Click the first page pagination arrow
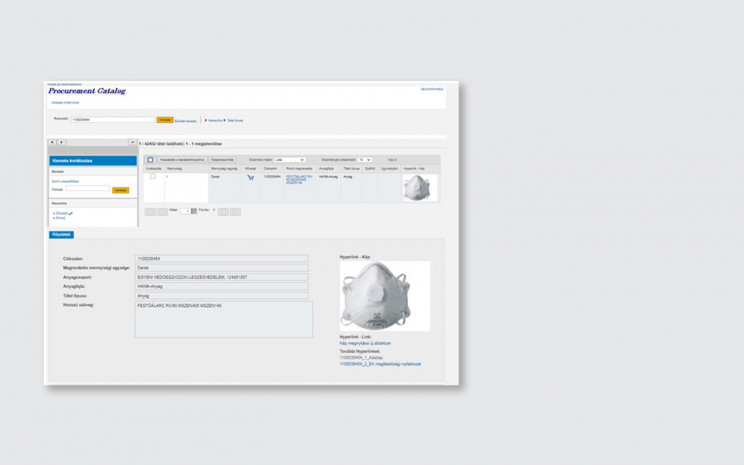 tap(150, 211)
